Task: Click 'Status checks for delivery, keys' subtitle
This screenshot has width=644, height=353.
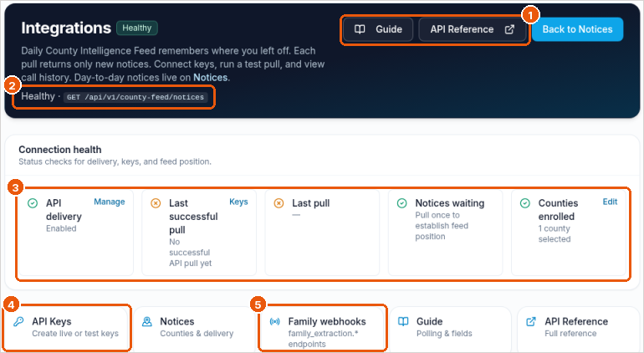Action: [115, 161]
